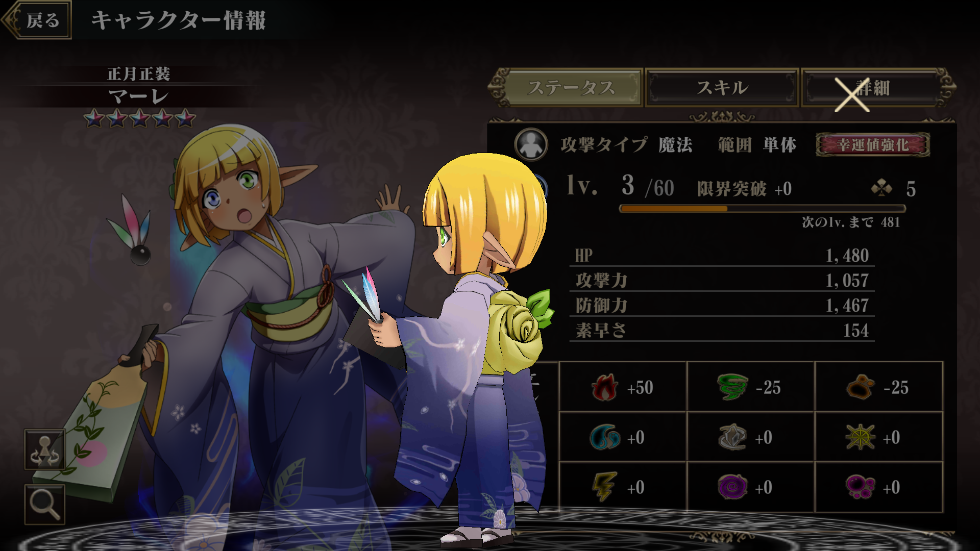The height and width of the screenshot is (551, 980).
Task: Click the five-star rarity row
Action: pos(139,118)
